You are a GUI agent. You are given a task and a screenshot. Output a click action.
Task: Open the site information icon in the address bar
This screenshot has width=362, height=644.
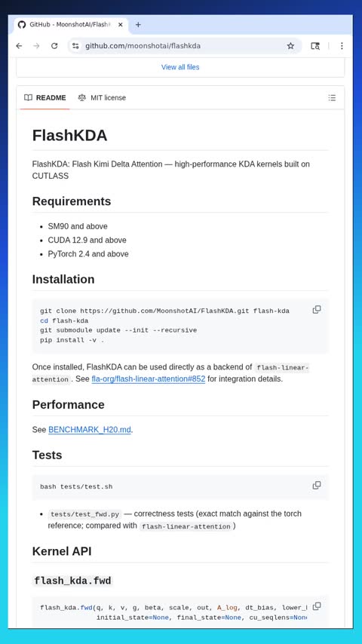click(x=75, y=46)
